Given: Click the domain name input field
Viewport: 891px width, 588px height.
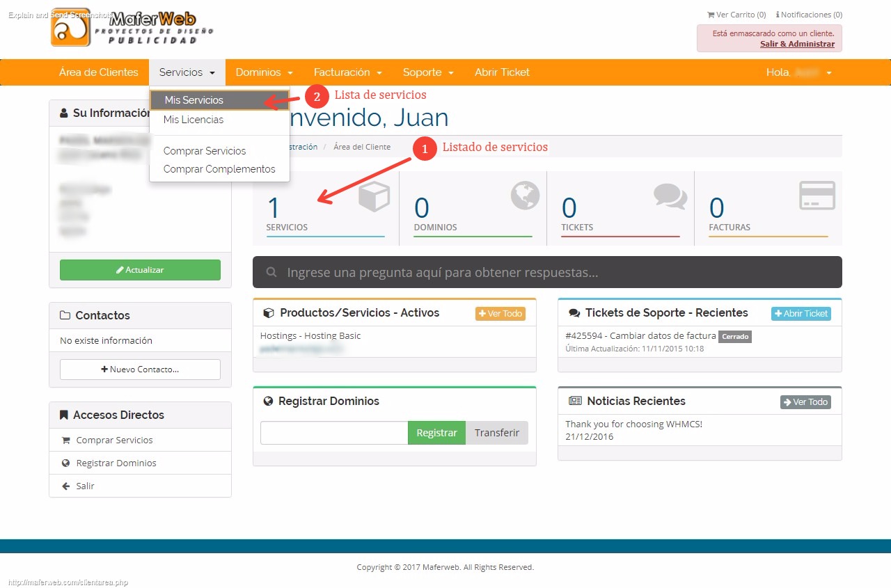Looking at the screenshot, I should coord(333,433).
